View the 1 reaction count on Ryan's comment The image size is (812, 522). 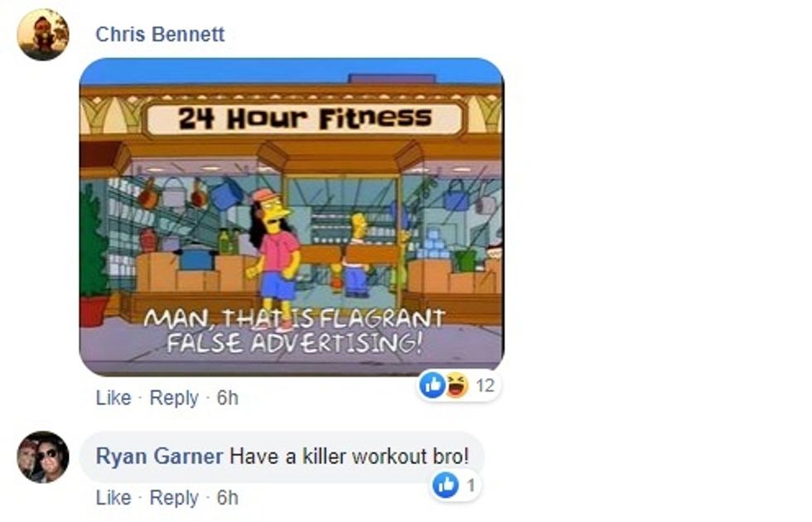click(471, 486)
